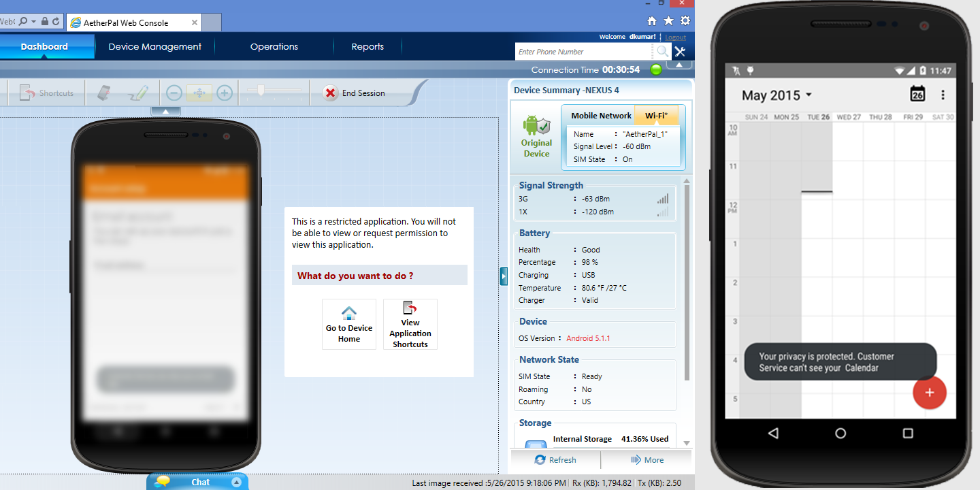Select the Mobile Network tab
The image size is (980, 490).
coord(601,116)
